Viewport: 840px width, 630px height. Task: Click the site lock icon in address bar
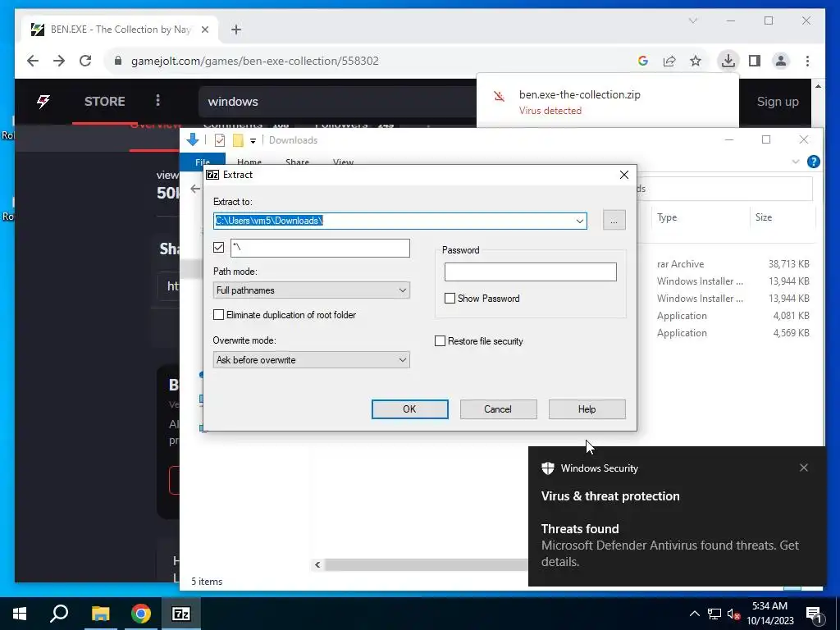click(118, 61)
